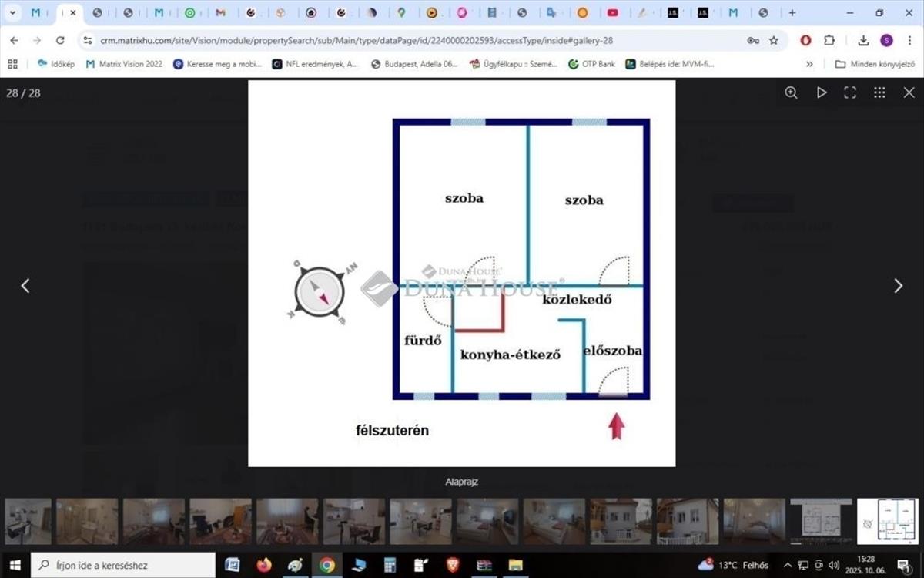
Task: Open the Matrix Vision 2022 bookmark
Action: click(x=123, y=64)
